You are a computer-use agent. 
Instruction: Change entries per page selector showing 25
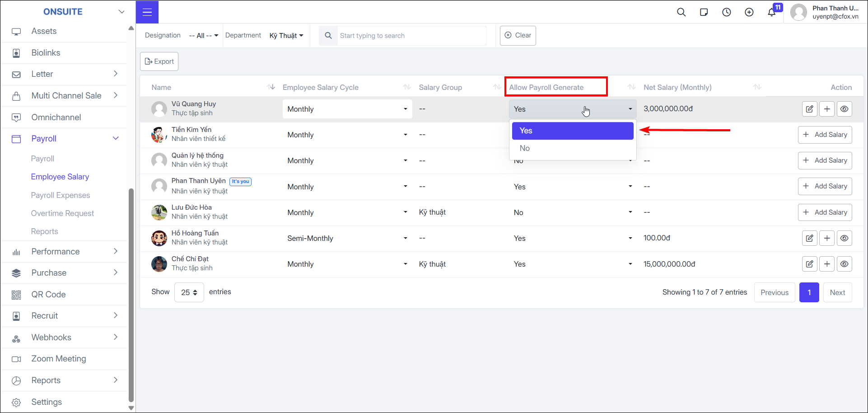[x=189, y=292]
